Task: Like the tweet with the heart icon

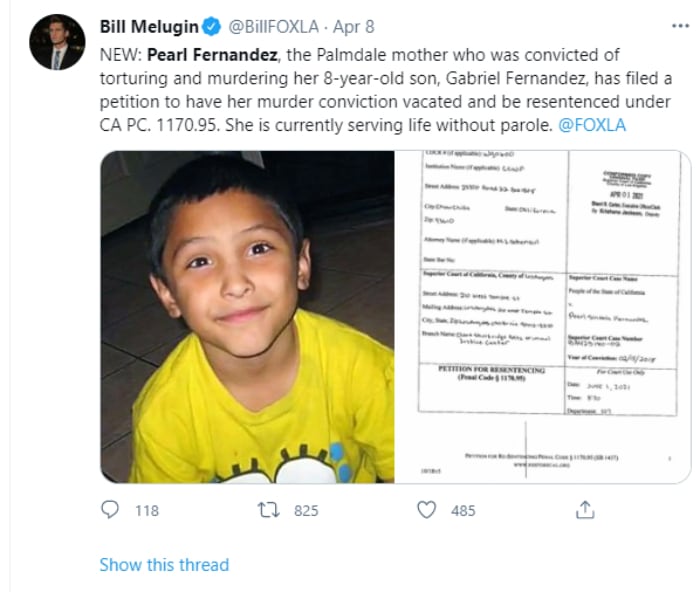Action: [x=427, y=510]
